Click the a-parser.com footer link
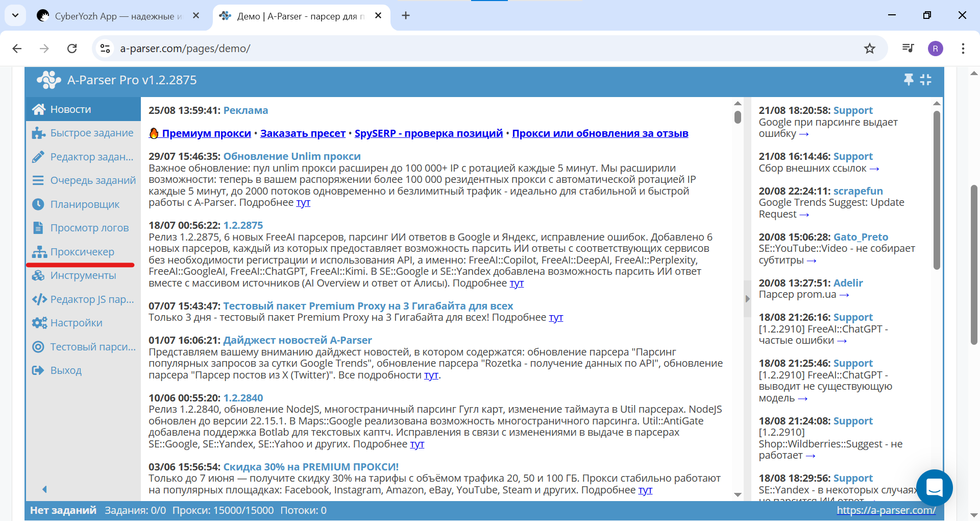980x521 pixels. [886, 510]
